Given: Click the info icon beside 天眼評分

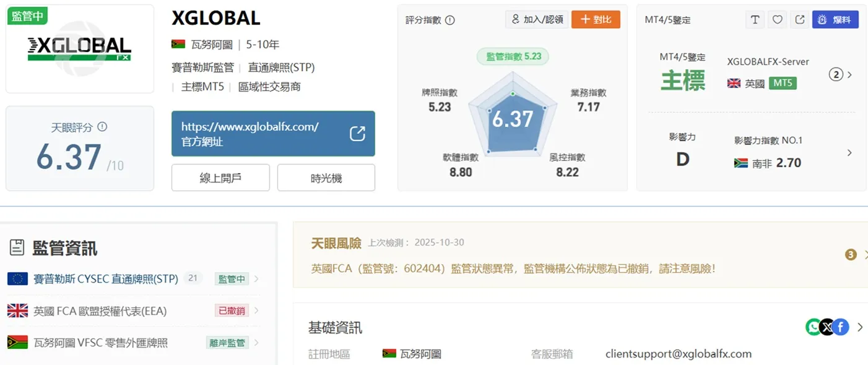Looking at the screenshot, I should pos(103,127).
